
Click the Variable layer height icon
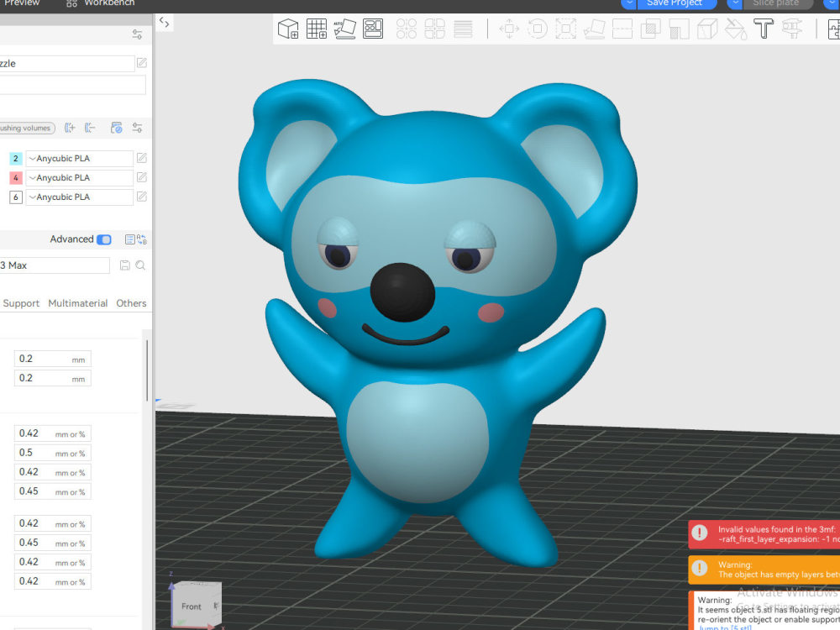463,29
